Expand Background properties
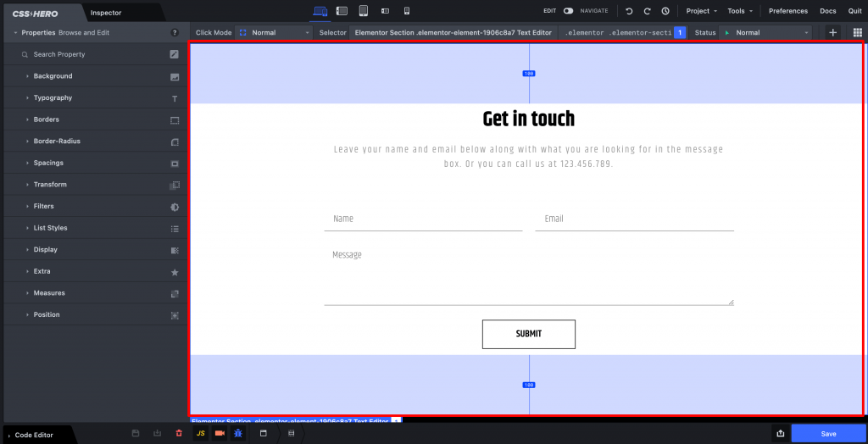This screenshot has width=868, height=444. coord(95,76)
